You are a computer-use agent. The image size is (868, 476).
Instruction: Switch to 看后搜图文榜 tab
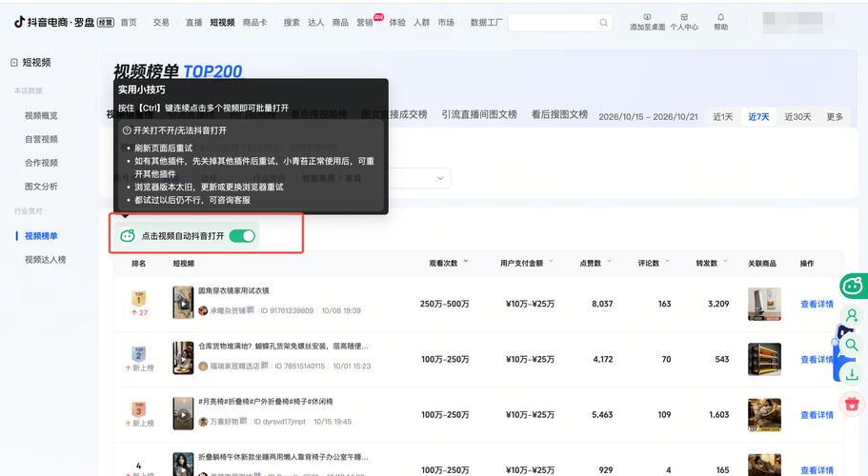(559, 114)
